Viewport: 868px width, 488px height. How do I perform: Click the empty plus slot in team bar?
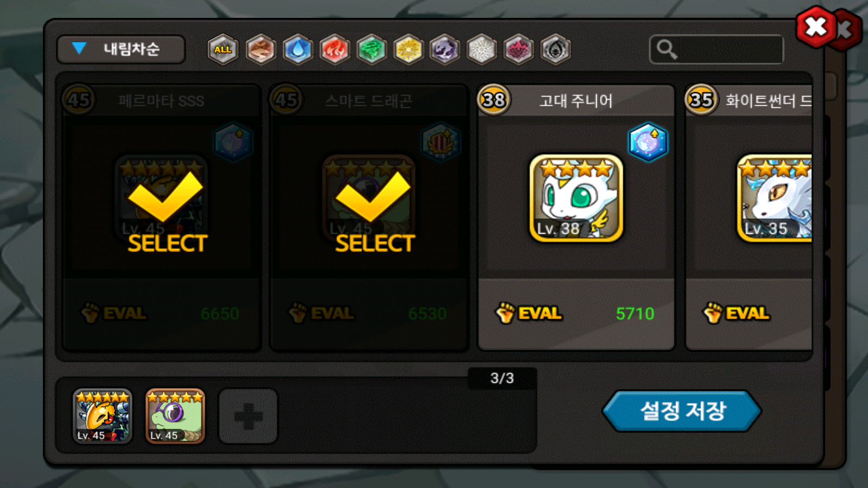(x=248, y=416)
